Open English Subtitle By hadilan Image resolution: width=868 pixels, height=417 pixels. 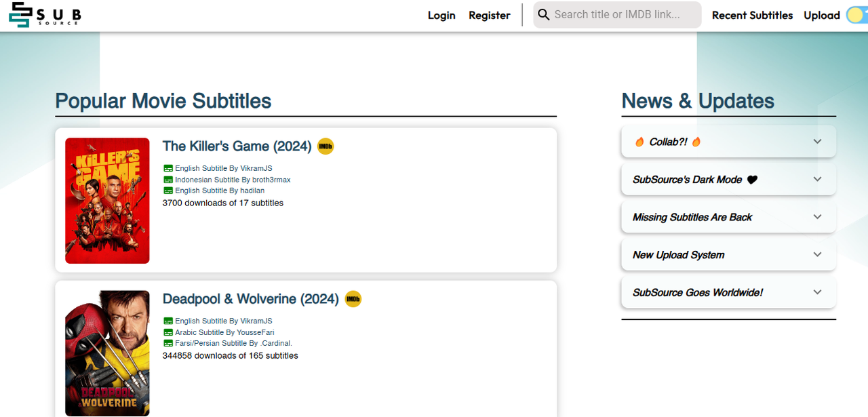tap(220, 191)
